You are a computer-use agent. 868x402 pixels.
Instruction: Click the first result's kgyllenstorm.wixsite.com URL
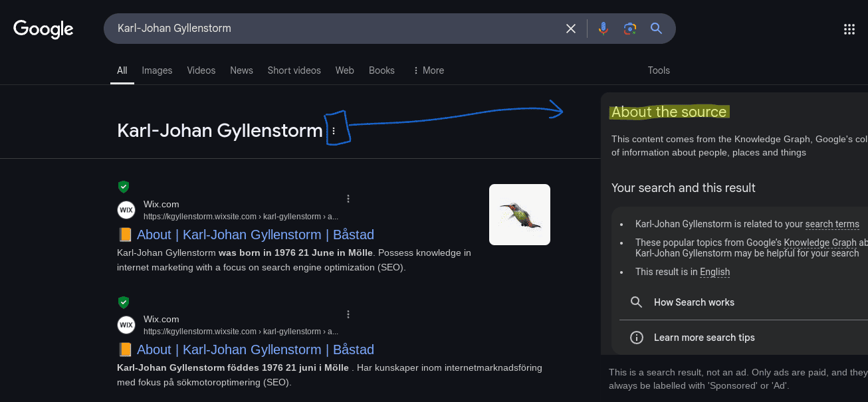[241, 217]
